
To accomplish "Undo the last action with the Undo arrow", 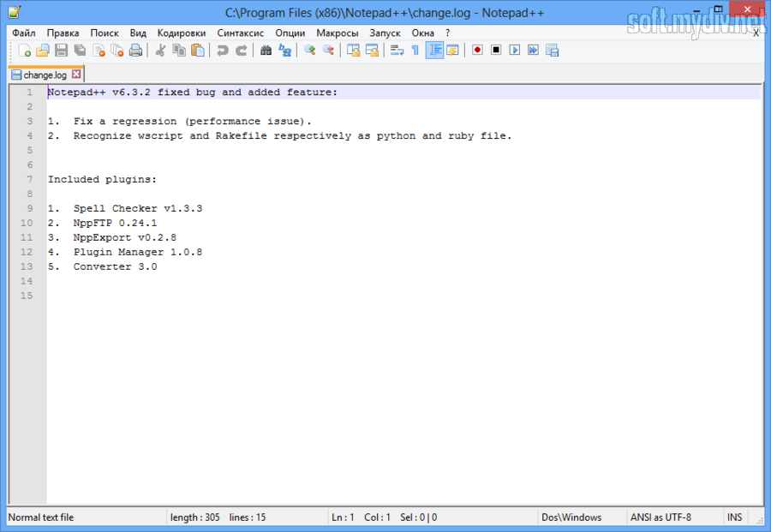I will pyautogui.click(x=222, y=51).
